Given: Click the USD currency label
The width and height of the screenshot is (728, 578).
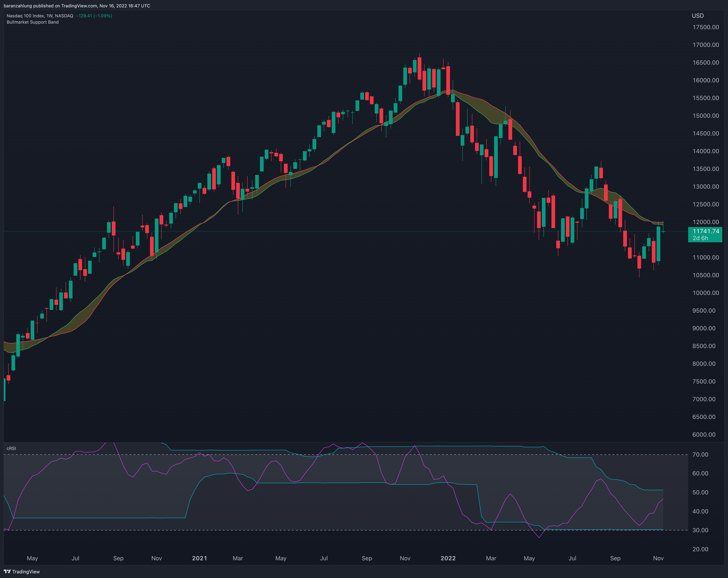Looking at the screenshot, I should coord(698,16).
